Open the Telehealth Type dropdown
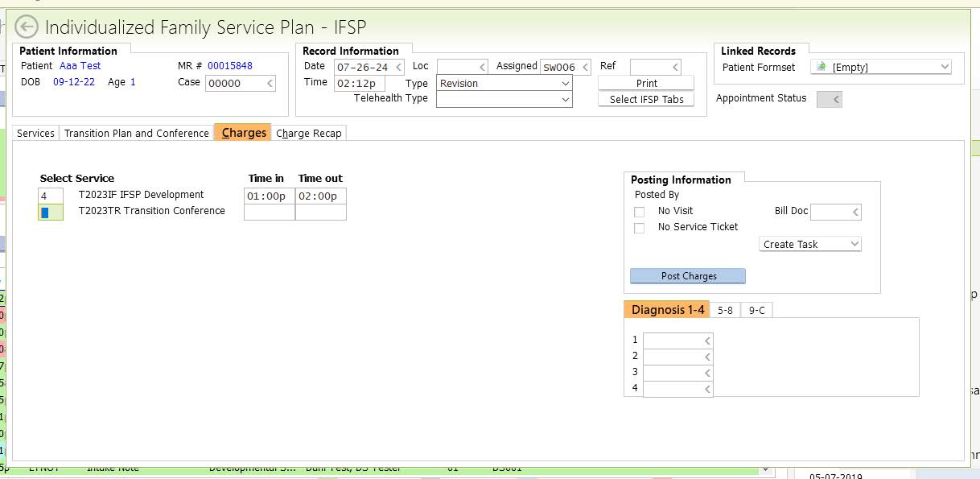The image size is (980, 479). [x=565, y=99]
